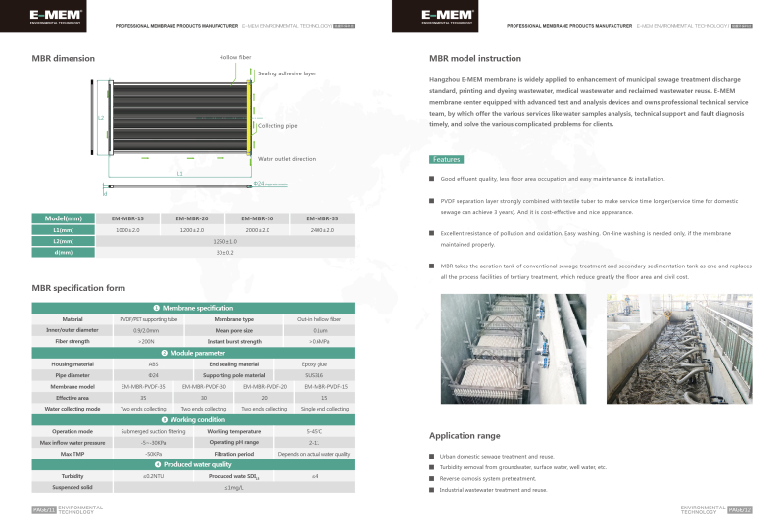Screen dimensions: 784x532
Task: Select the Model(mm) table header cell
Action: (64, 218)
